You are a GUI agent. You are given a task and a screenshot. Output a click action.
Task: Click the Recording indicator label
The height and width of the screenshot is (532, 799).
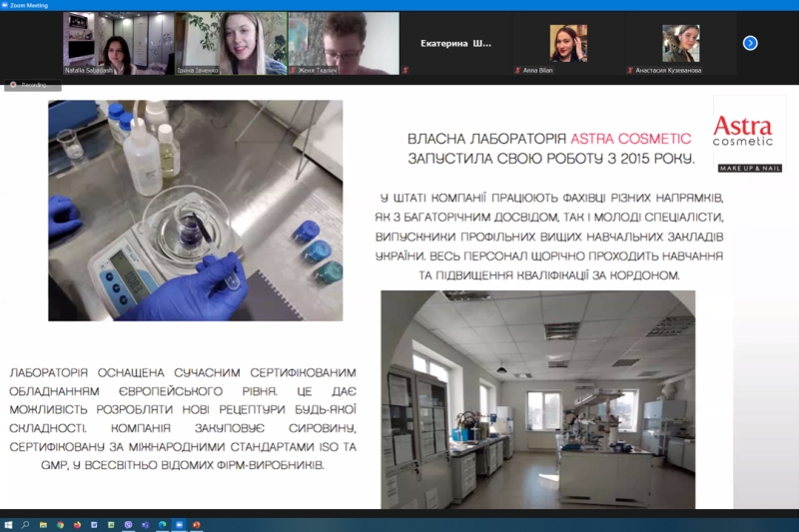pos(32,85)
